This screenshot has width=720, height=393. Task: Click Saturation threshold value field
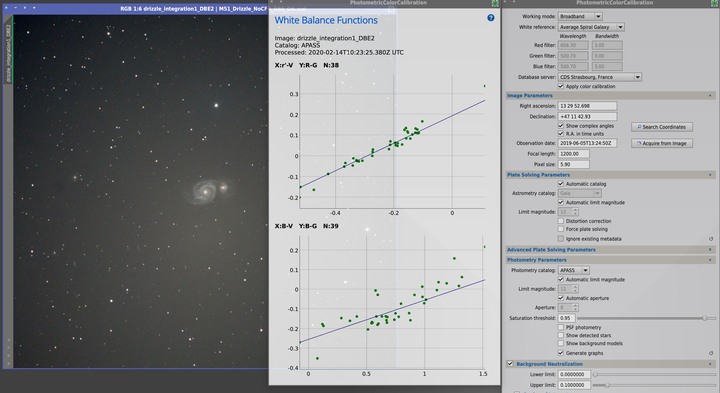[566, 318]
